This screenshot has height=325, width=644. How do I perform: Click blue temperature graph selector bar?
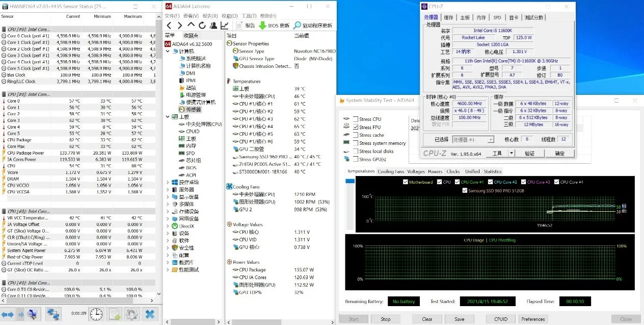pos(350,181)
